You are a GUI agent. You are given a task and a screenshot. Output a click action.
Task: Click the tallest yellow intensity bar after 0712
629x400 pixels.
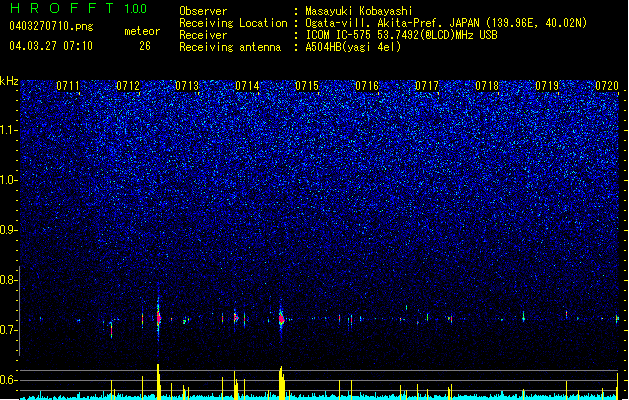[x=158, y=382]
